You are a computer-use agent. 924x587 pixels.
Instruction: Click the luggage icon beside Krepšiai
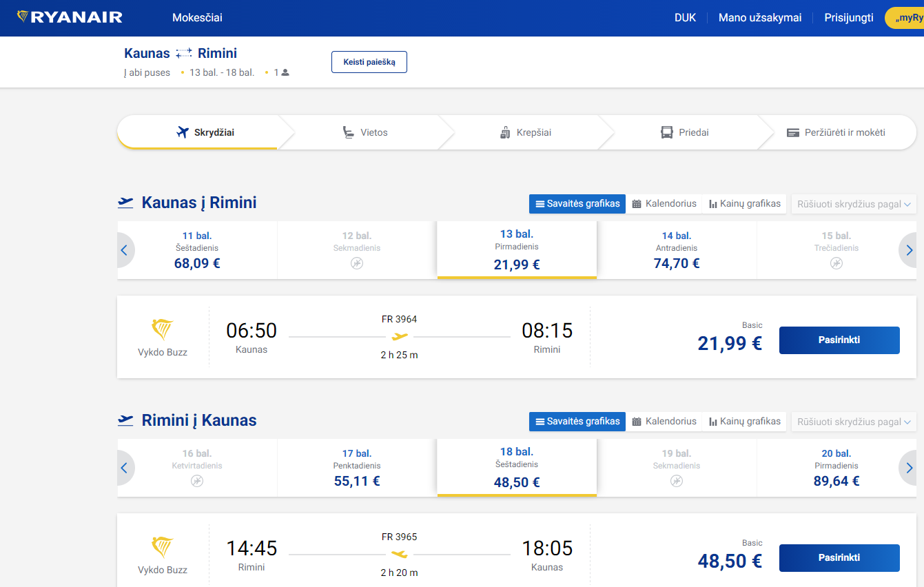[505, 132]
